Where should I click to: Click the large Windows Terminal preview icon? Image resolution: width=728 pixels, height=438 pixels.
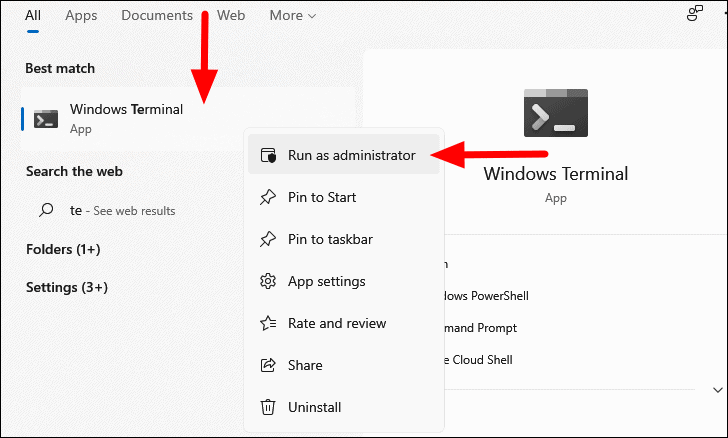[556, 113]
